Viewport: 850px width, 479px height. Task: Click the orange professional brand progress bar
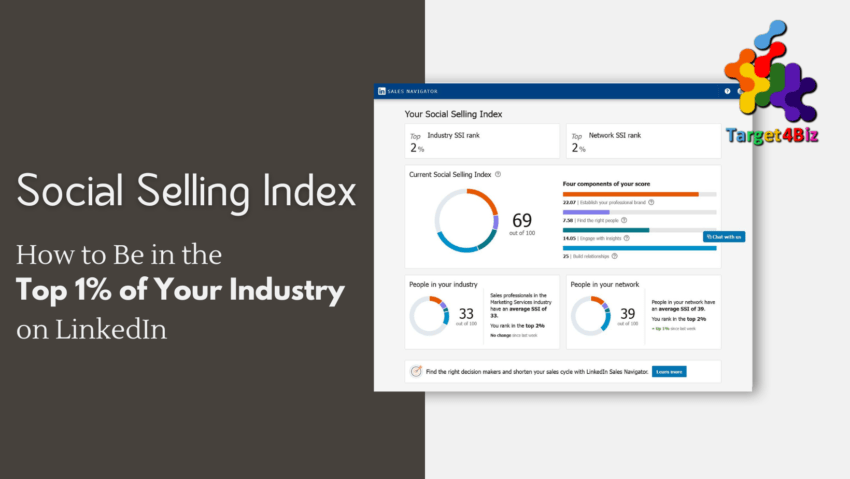click(x=630, y=194)
